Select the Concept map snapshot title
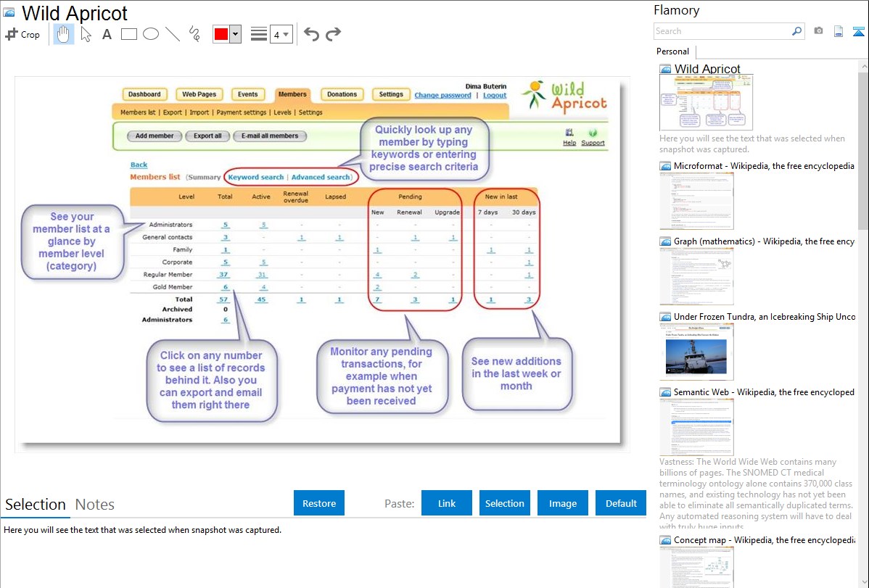Screen dimensions: 869x588 pyautogui.click(x=765, y=539)
